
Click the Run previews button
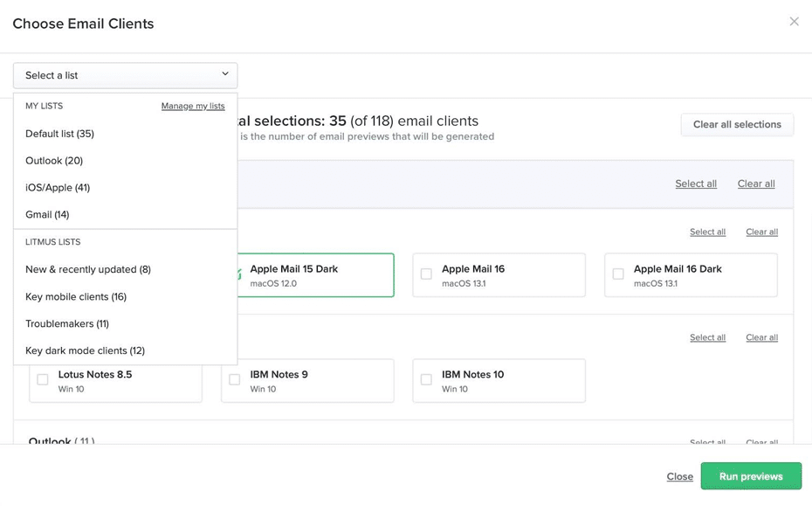click(x=751, y=476)
